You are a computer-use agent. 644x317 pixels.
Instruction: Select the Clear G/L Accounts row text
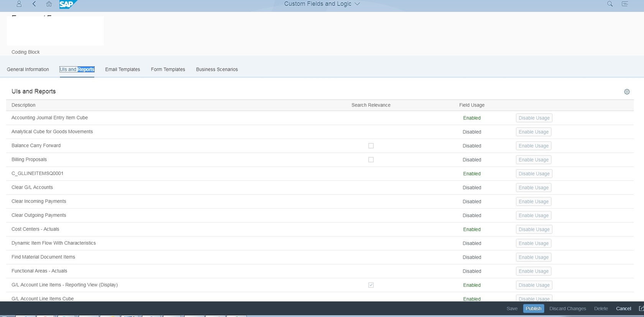coord(32,188)
